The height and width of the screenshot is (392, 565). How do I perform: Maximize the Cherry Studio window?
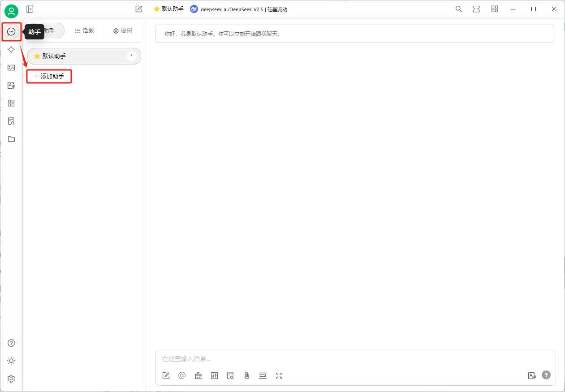point(534,9)
